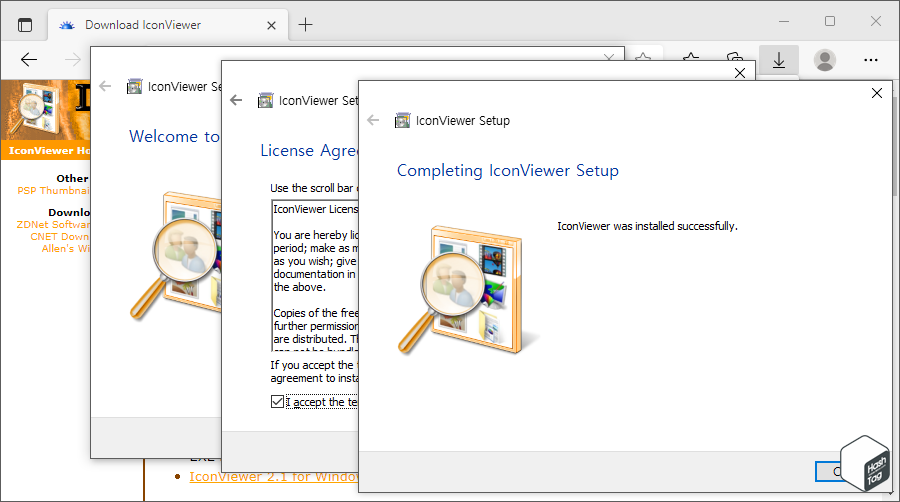Click IconViewer Setup title icon in License dialog
The image size is (900, 502).
[x=265, y=100]
